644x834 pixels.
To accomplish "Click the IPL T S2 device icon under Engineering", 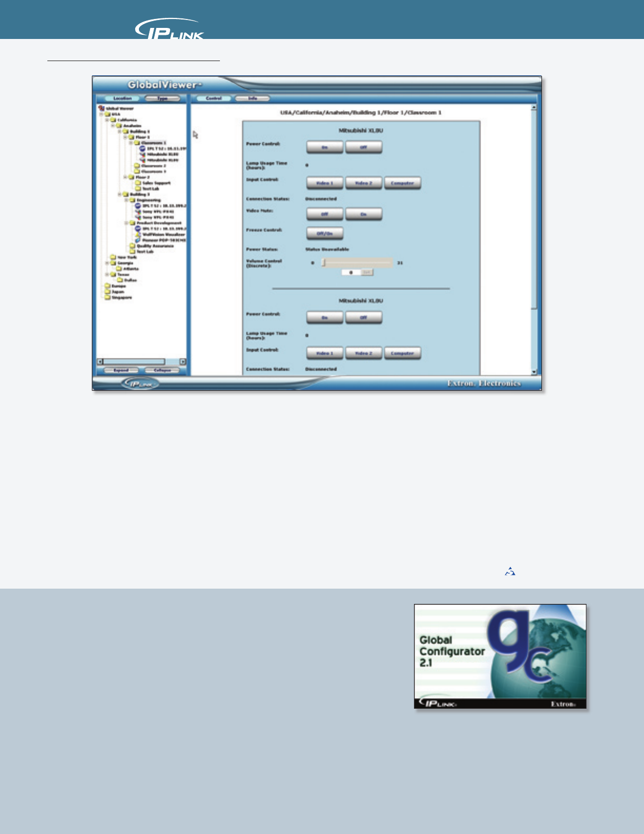I will point(138,206).
